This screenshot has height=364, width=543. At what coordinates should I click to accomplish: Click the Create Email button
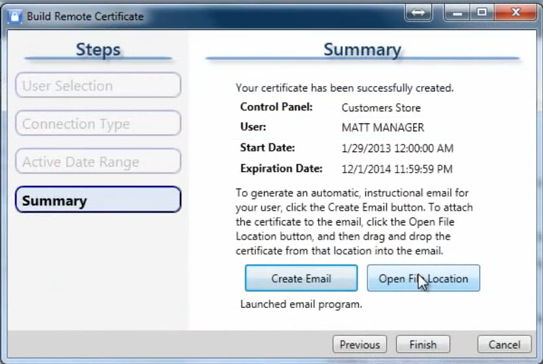pyautogui.click(x=301, y=278)
